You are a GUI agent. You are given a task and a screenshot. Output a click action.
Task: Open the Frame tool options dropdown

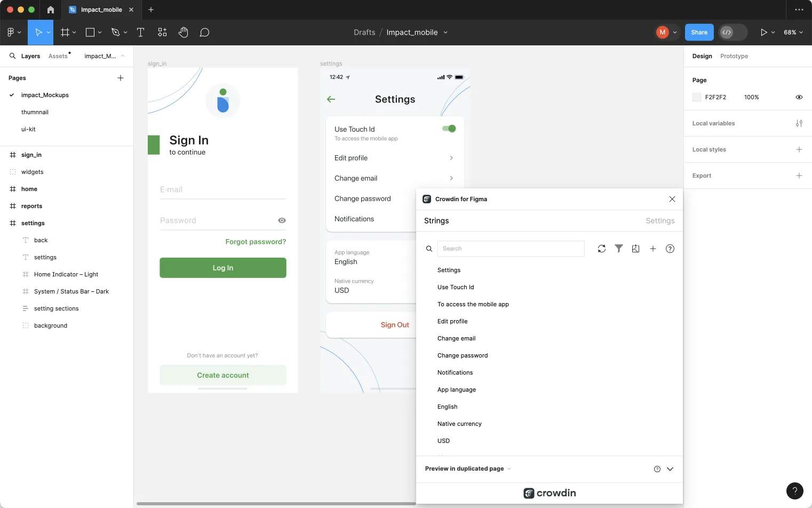pos(74,33)
